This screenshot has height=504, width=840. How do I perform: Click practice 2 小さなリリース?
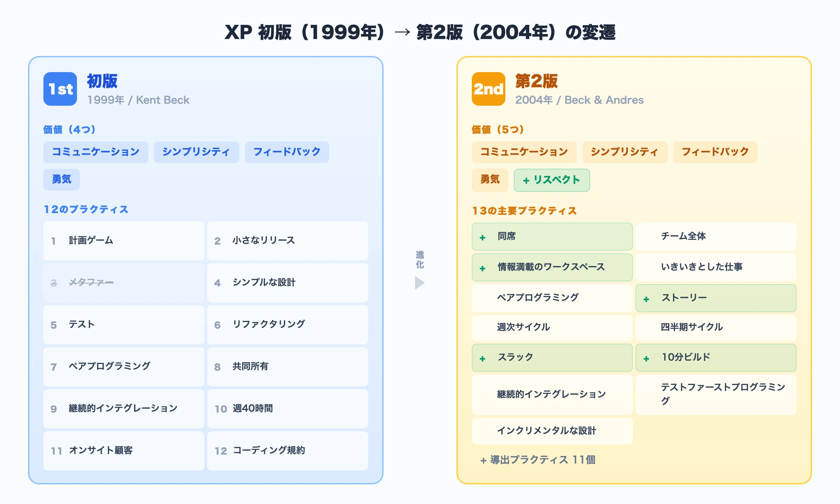click(288, 240)
